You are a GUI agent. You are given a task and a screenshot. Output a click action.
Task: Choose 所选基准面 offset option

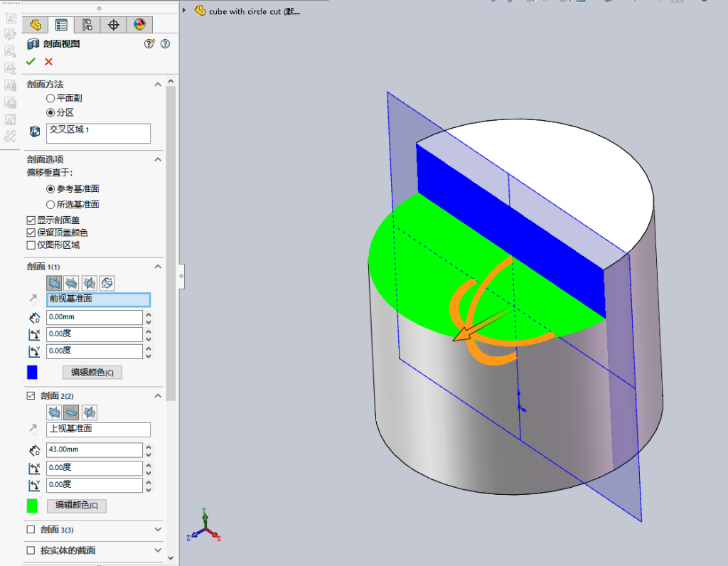(50, 204)
